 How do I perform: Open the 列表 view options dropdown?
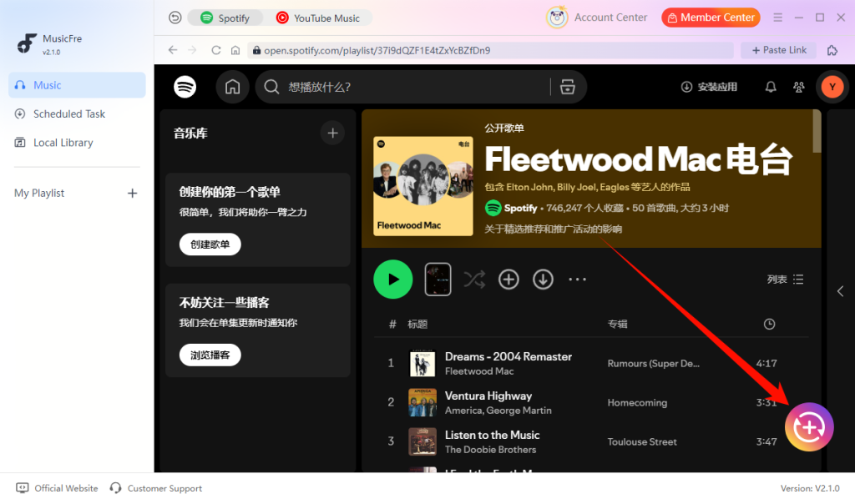coord(785,279)
